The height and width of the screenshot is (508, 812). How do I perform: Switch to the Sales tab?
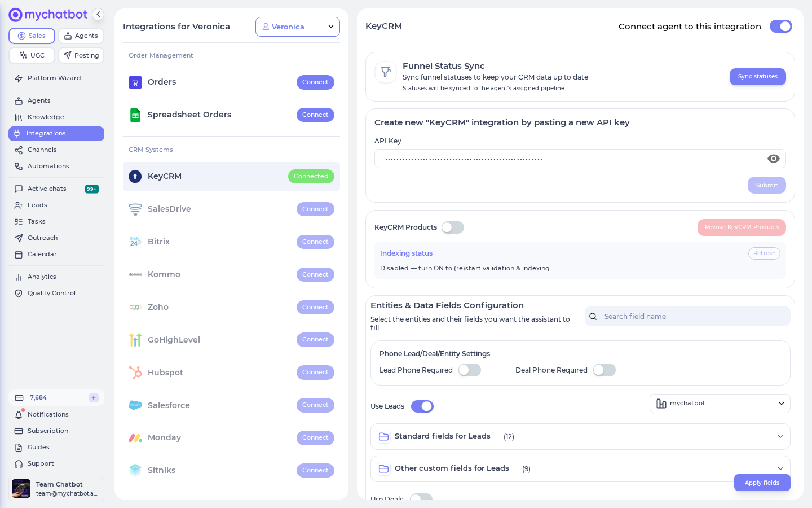point(32,36)
